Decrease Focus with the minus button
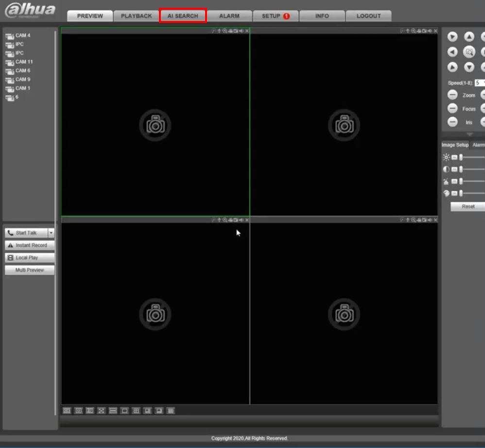485x448 pixels. coord(452,108)
